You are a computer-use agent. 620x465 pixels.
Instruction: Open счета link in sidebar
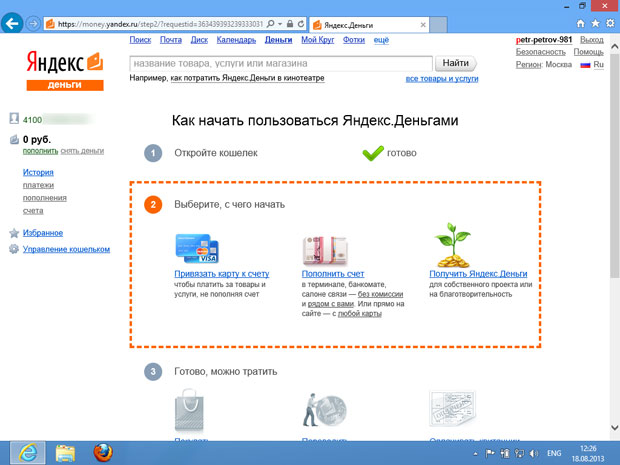pyautogui.click(x=33, y=211)
